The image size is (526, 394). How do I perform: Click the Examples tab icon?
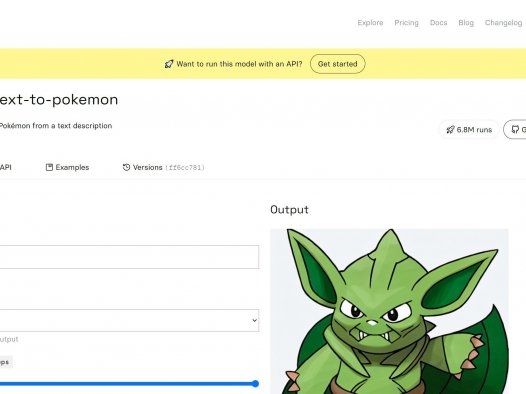[49, 167]
